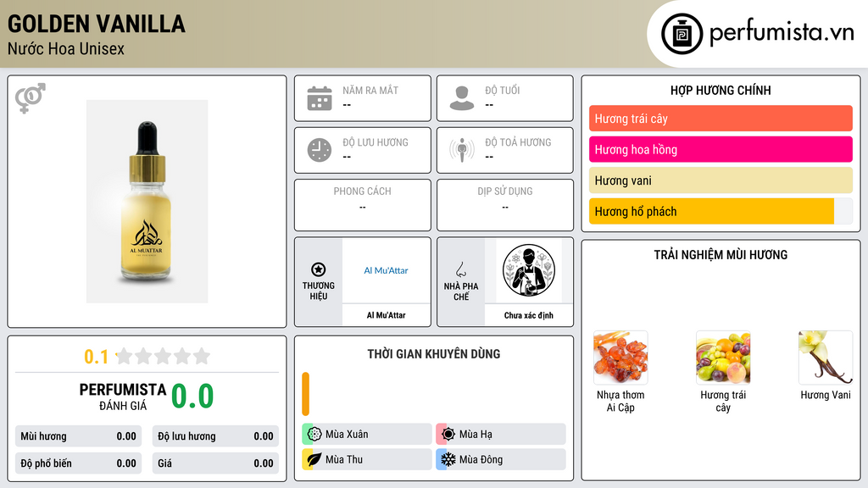Viewport: 868px width, 488px height.
Task: Click the unisex gender symbol icon
Action: [x=31, y=98]
